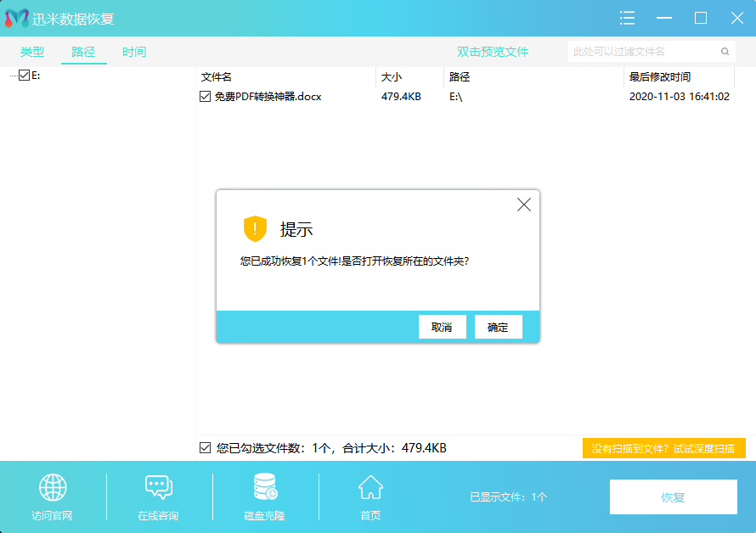
Task: Click the 首页 home icon
Action: coord(370,488)
